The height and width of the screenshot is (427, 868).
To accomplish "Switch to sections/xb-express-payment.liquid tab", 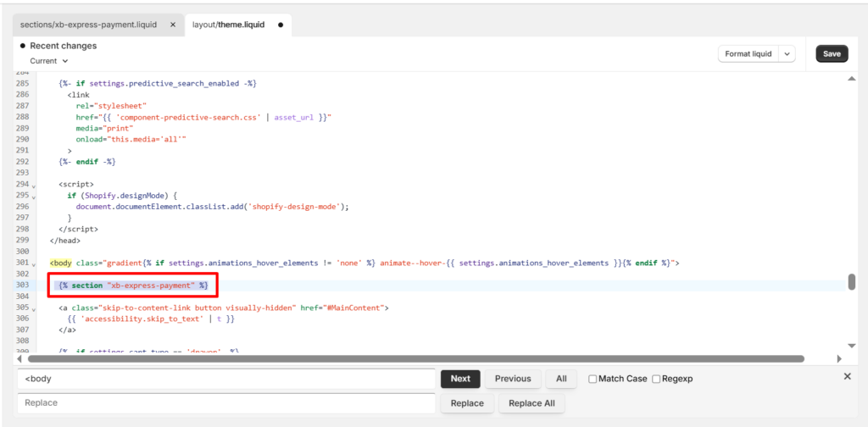I will 89,25.
